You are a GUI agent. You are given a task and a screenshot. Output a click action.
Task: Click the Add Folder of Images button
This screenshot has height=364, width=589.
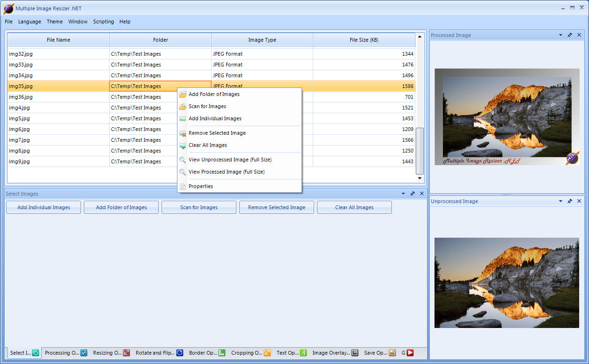pyautogui.click(x=121, y=207)
